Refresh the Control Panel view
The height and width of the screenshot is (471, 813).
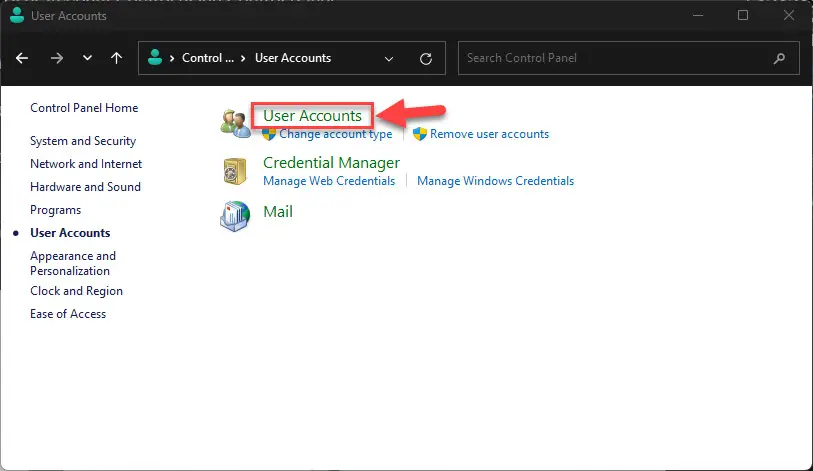426,59
